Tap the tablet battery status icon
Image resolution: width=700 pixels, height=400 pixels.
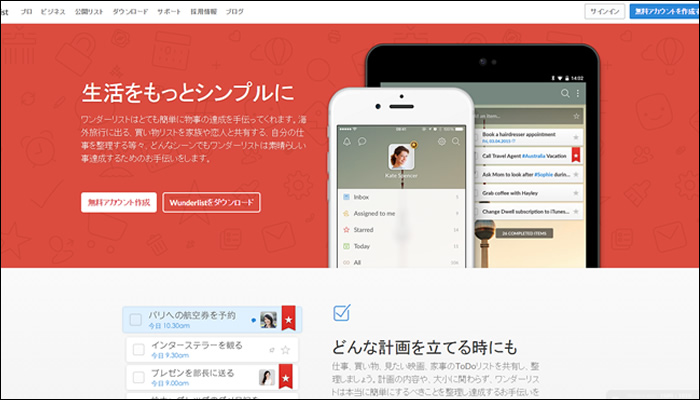pos(567,78)
